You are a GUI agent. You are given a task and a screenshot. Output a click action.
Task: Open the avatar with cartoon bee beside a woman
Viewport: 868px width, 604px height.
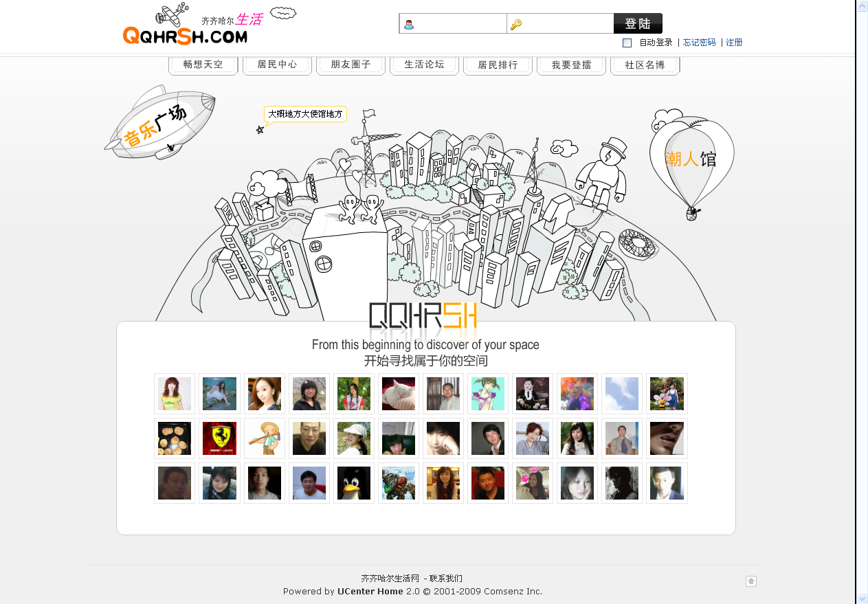click(666, 394)
